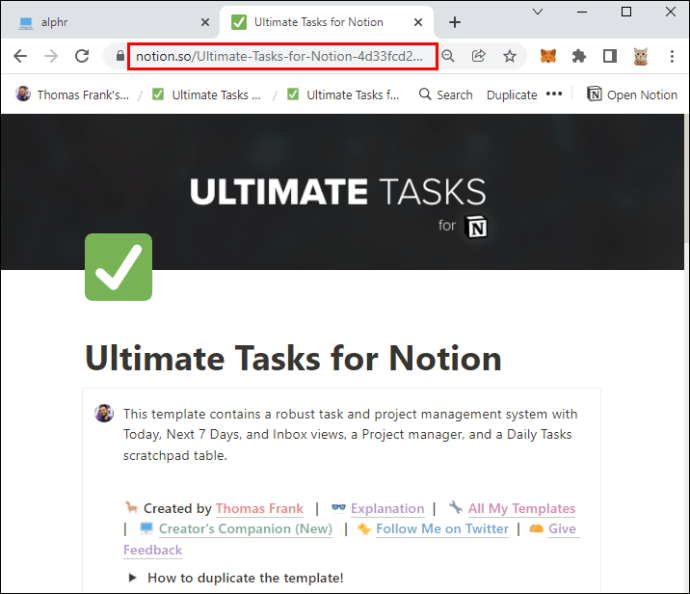Expand How to duplicate the template toggle
690x594 pixels.
pyautogui.click(x=132, y=578)
